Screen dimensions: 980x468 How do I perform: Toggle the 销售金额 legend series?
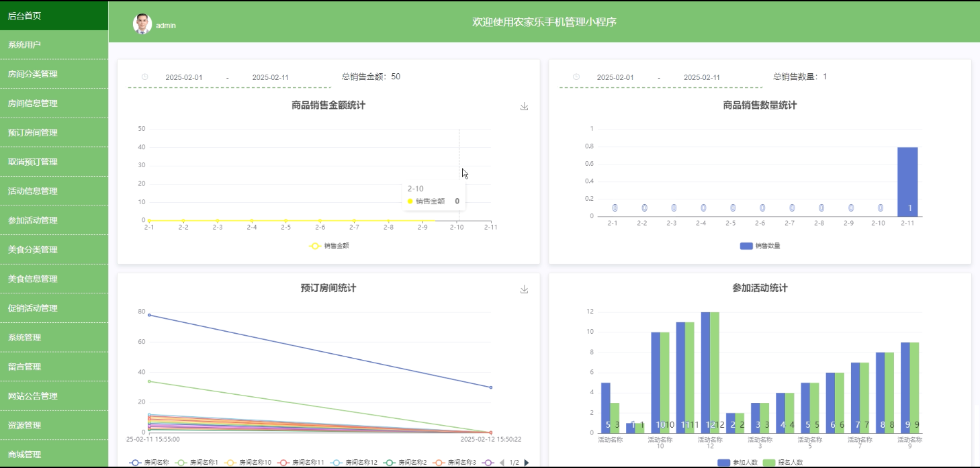[x=328, y=246]
